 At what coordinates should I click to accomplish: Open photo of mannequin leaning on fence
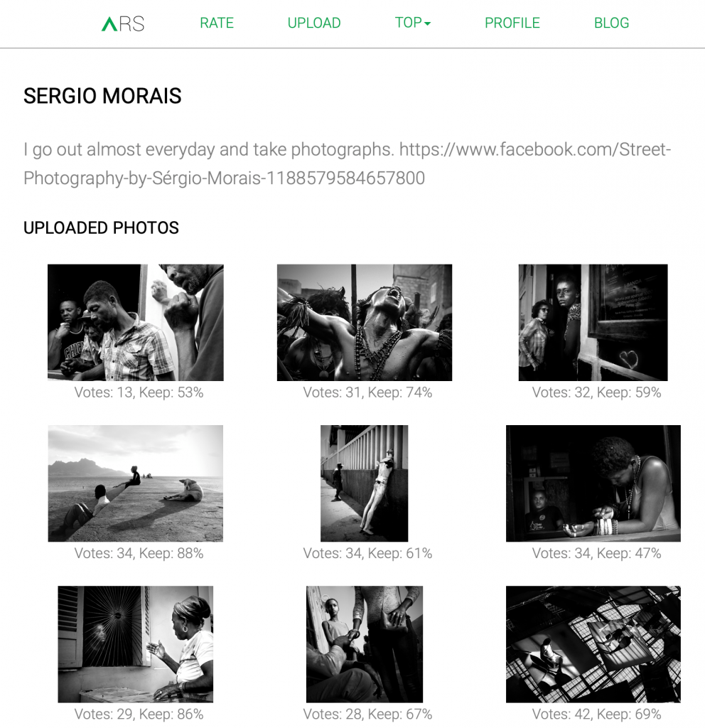pos(365,483)
